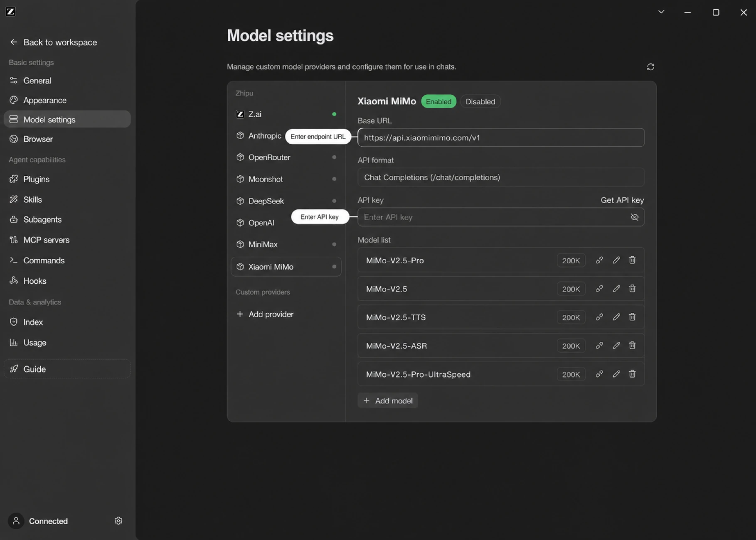Image resolution: width=756 pixels, height=540 pixels.
Task: Click Add provider
Action: click(x=265, y=314)
